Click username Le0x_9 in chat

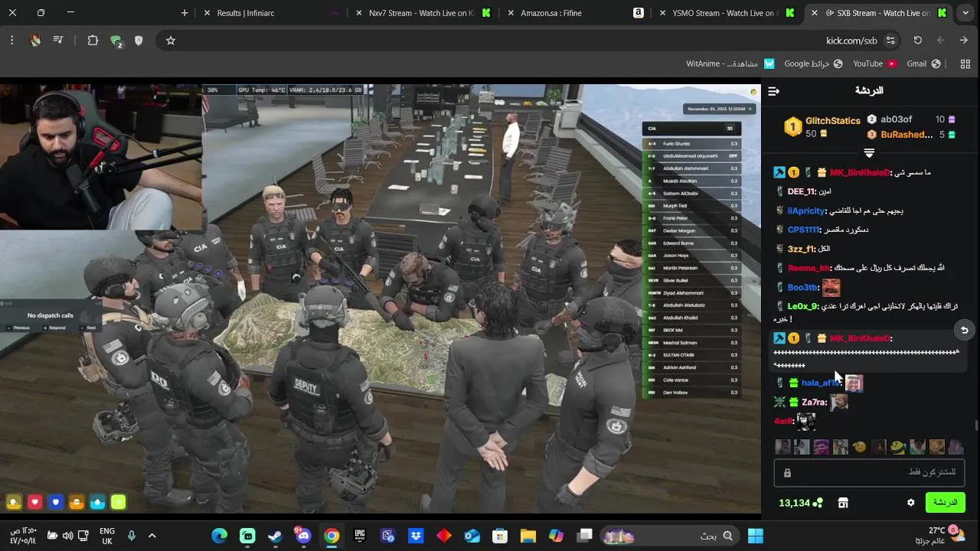point(803,306)
